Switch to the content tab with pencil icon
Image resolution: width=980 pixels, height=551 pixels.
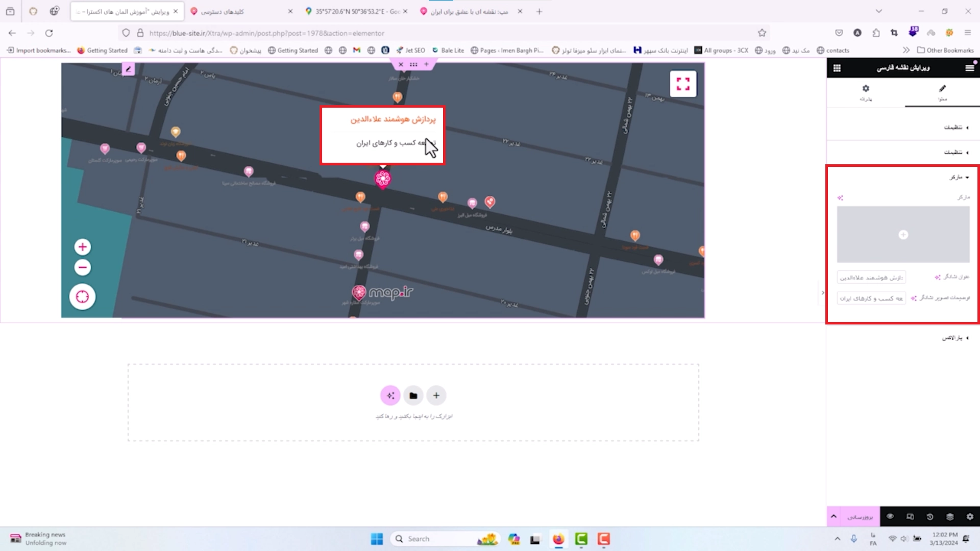coord(942,92)
